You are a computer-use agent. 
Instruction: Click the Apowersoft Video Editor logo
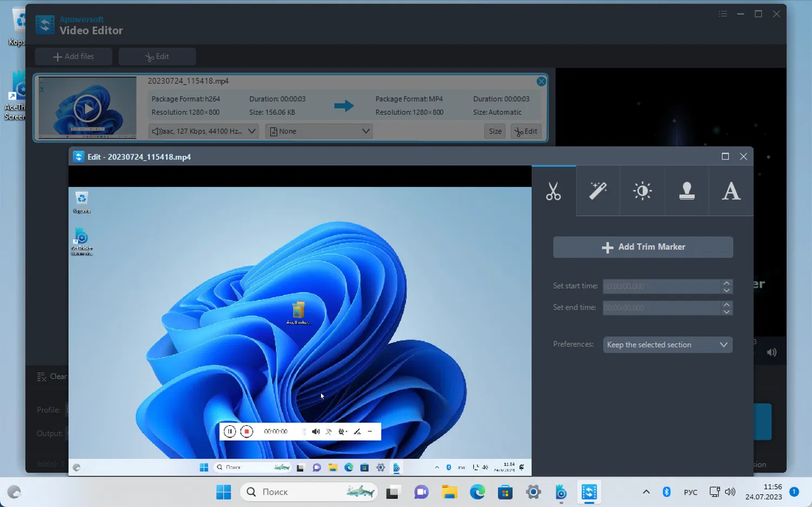coord(45,25)
